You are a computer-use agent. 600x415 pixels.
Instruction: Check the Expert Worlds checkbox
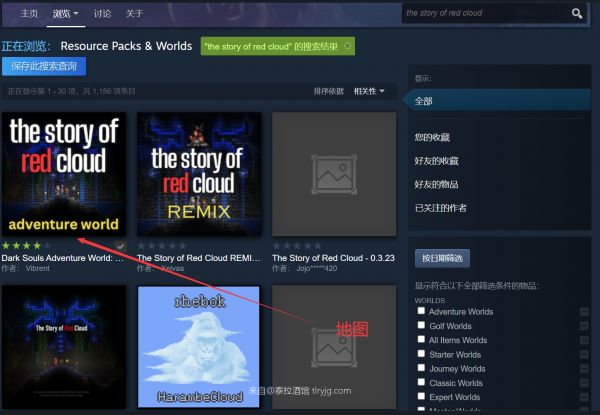click(x=421, y=396)
